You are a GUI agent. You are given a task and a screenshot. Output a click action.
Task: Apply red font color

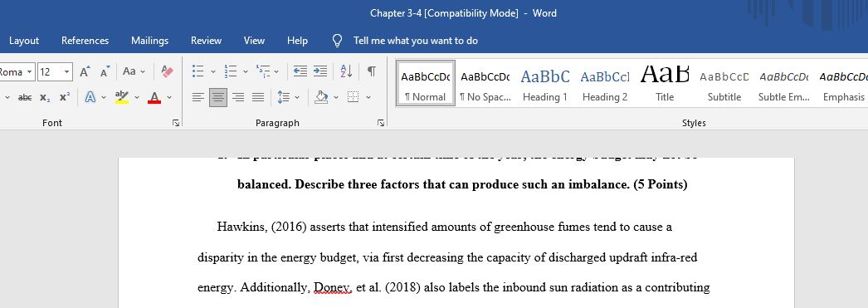154,97
